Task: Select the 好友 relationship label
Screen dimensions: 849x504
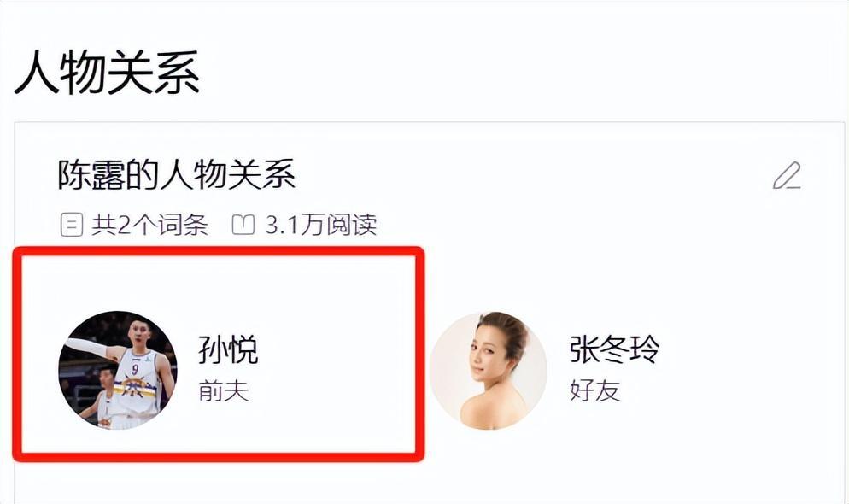Action: click(594, 390)
